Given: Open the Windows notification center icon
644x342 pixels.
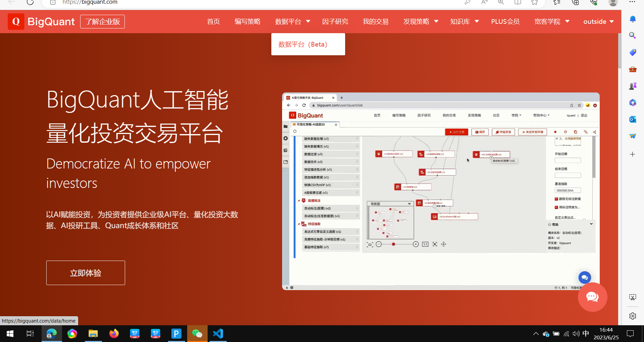Looking at the screenshot, I should 630,334.
